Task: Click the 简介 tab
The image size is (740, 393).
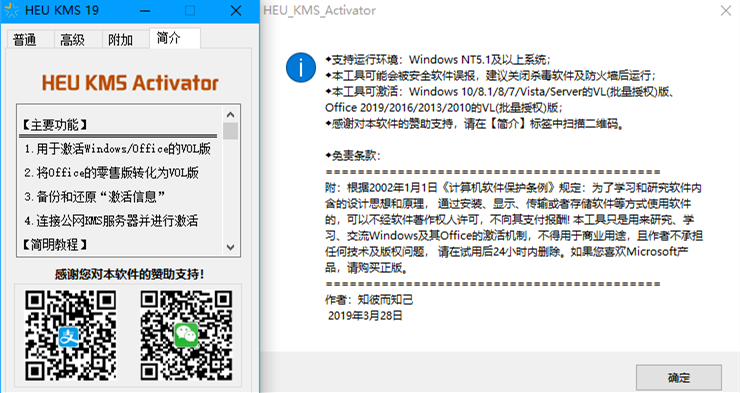Action: [x=175, y=38]
